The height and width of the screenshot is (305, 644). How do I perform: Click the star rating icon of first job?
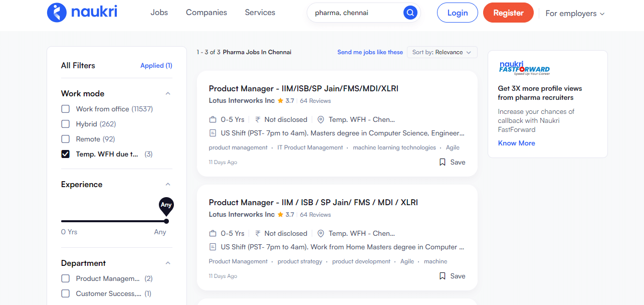pyautogui.click(x=280, y=101)
